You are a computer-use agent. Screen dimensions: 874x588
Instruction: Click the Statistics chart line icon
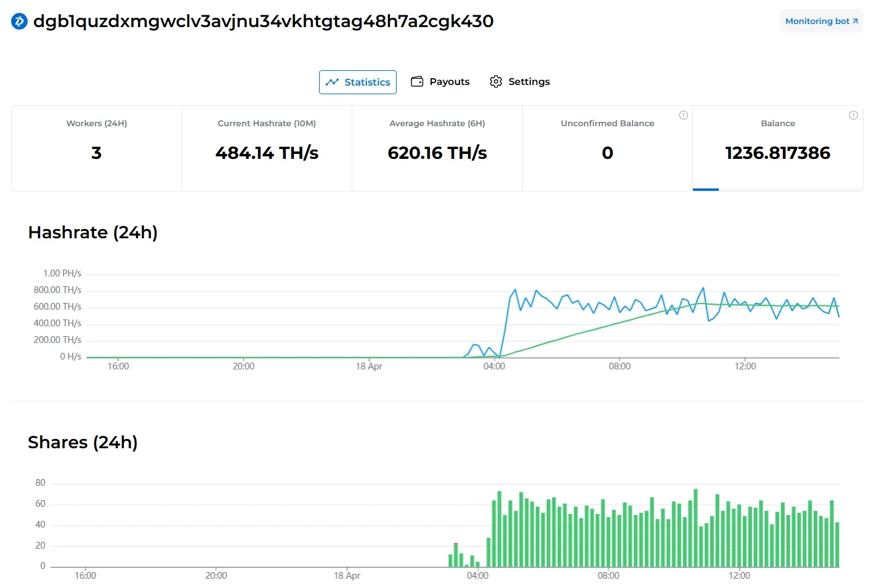point(332,82)
